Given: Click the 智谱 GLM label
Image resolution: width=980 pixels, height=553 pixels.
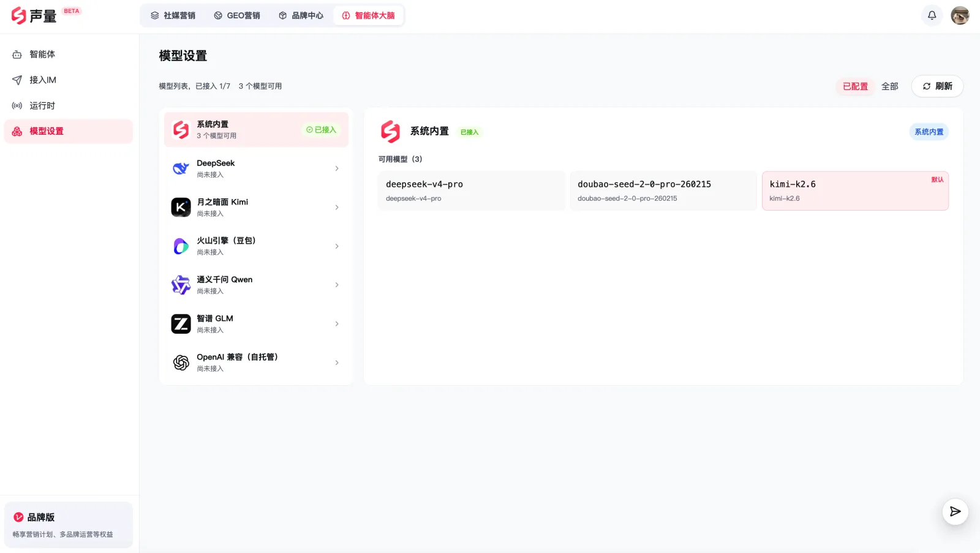Looking at the screenshot, I should tap(215, 318).
